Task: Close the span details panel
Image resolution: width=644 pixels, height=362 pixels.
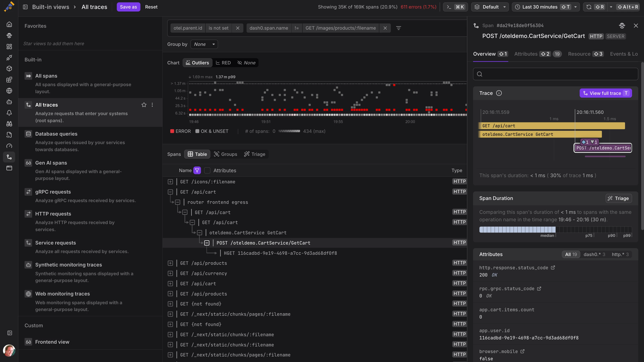Action: (636, 26)
